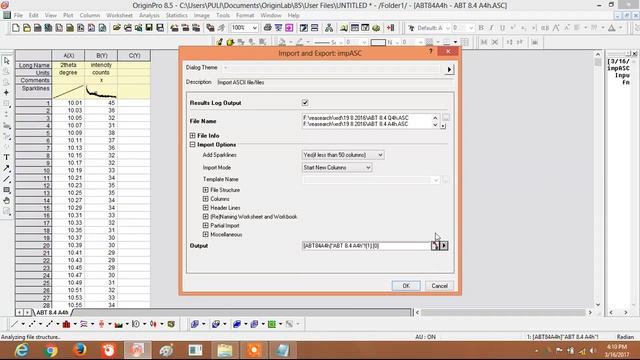
Task: Click the browse button beside File Name
Action: [x=446, y=118]
